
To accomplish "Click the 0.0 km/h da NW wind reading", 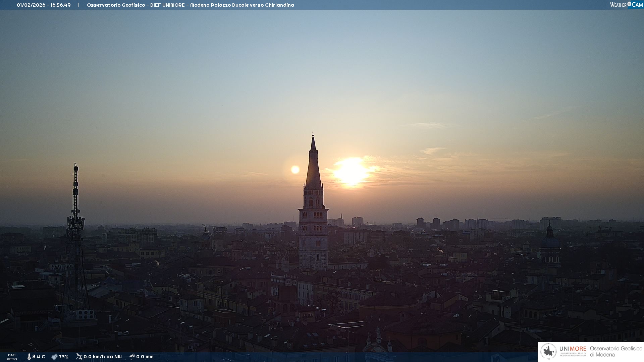I will [x=102, y=357].
